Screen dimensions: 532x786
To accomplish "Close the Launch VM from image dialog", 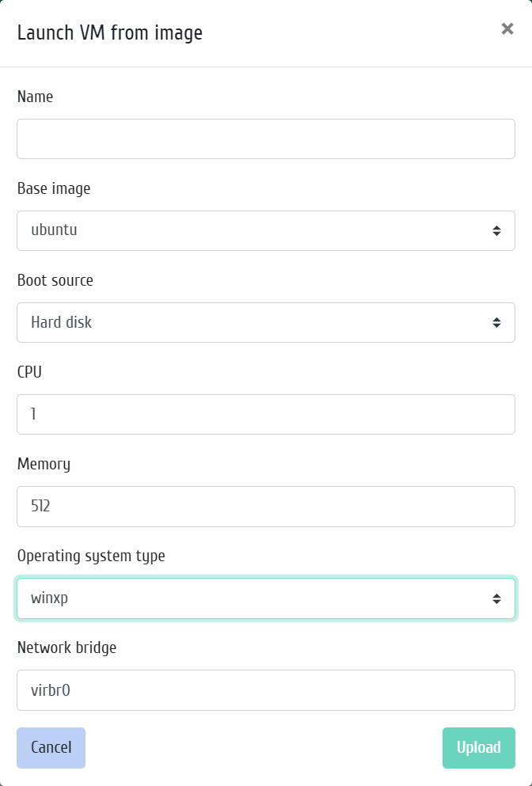I will coord(507,29).
